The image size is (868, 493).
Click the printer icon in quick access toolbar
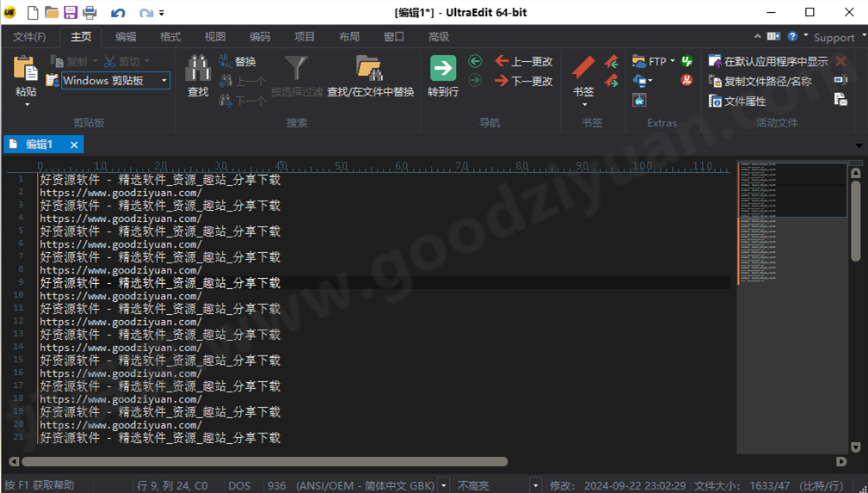tap(89, 12)
